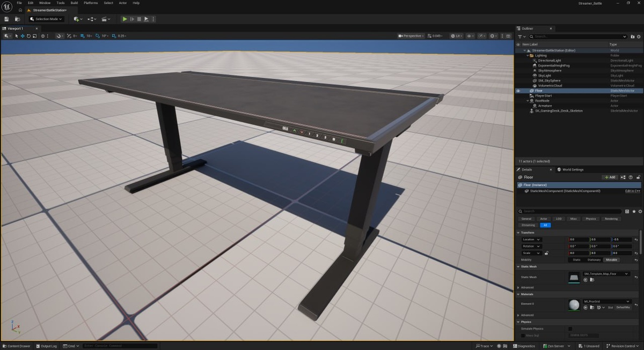
Task: Open the viewport Show eye dropdown
Action: point(471,36)
